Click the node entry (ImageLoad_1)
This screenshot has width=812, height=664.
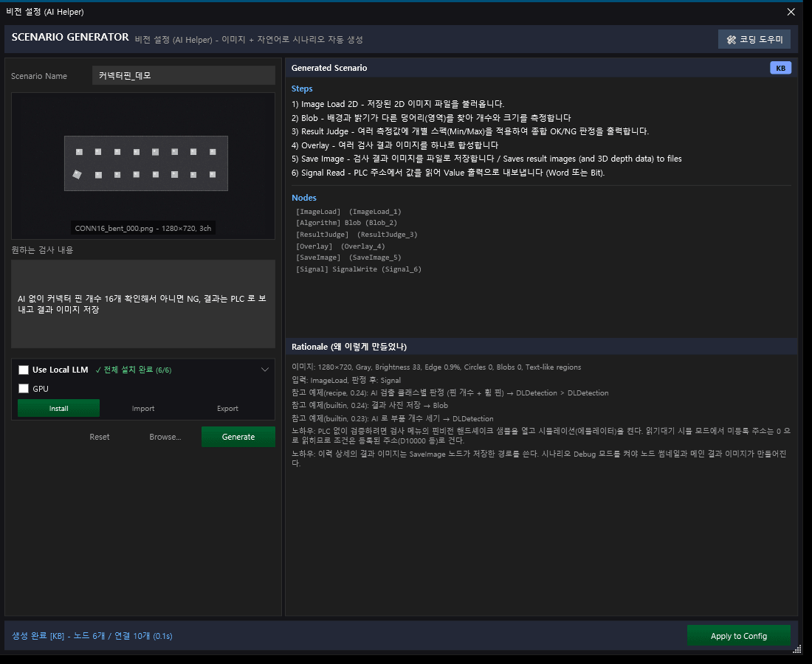(348, 212)
